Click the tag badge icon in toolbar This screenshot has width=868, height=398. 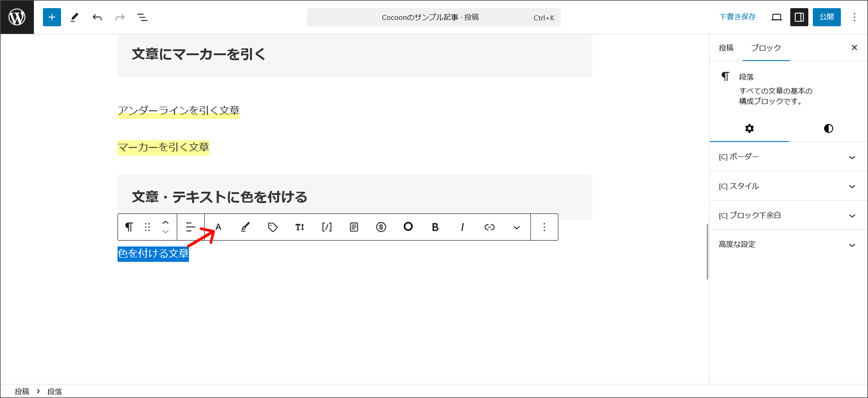point(273,227)
